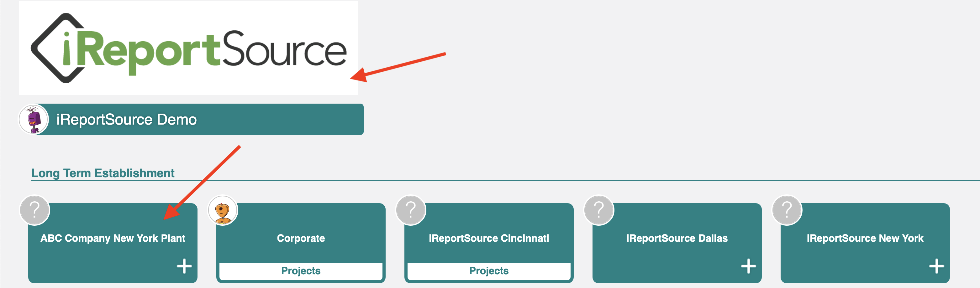980x288 pixels.
Task: Click the orange robot avatar on Corporate card
Action: 223,210
